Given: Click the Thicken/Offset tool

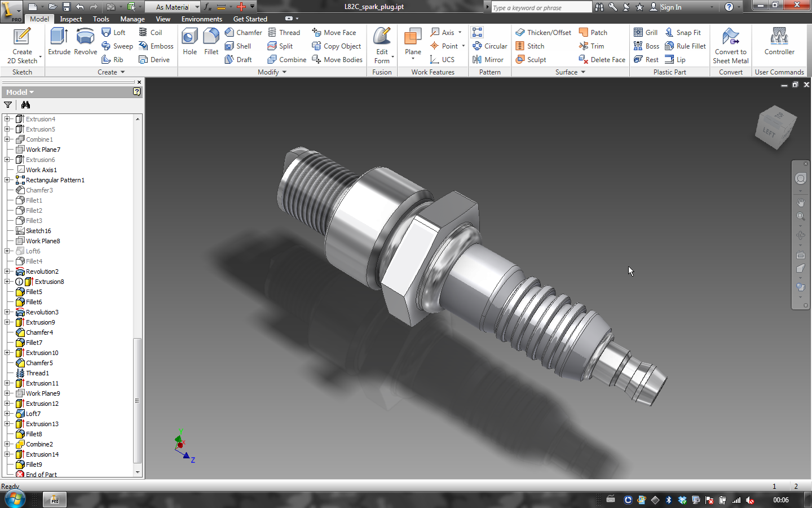Looking at the screenshot, I should 544,33.
